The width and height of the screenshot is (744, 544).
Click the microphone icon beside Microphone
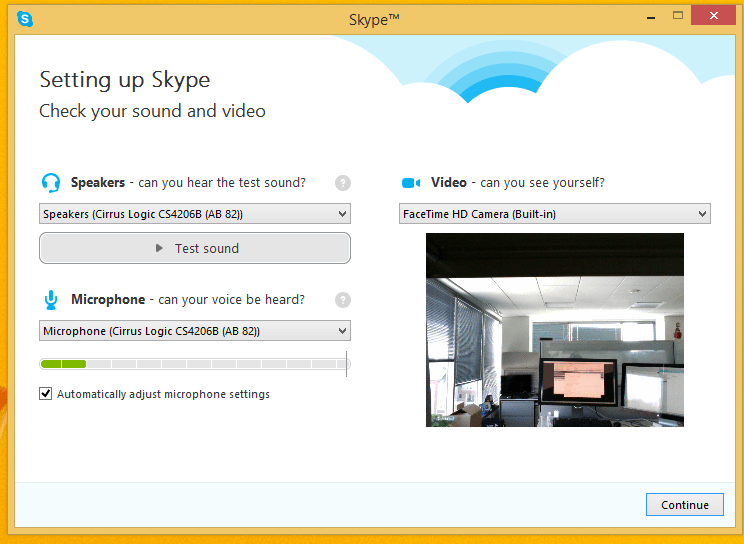coord(51,300)
